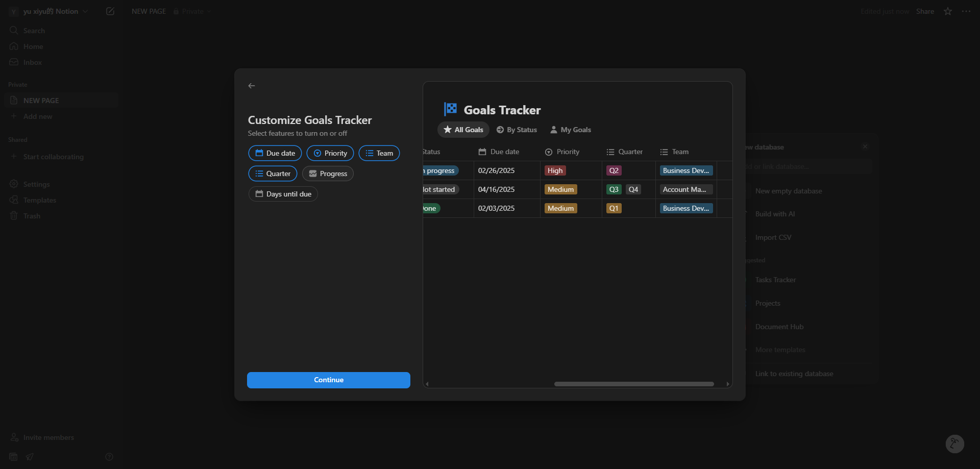Open the Notion AI assistant floating button
Image resolution: width=980 pixels, height=469 pixels.
(x=954, y=444)
